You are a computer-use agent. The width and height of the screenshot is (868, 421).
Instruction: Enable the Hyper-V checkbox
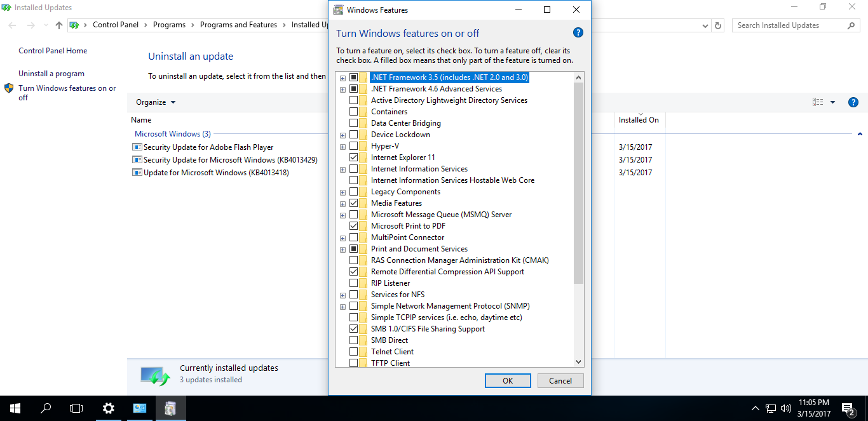click(x=353, y=146)
